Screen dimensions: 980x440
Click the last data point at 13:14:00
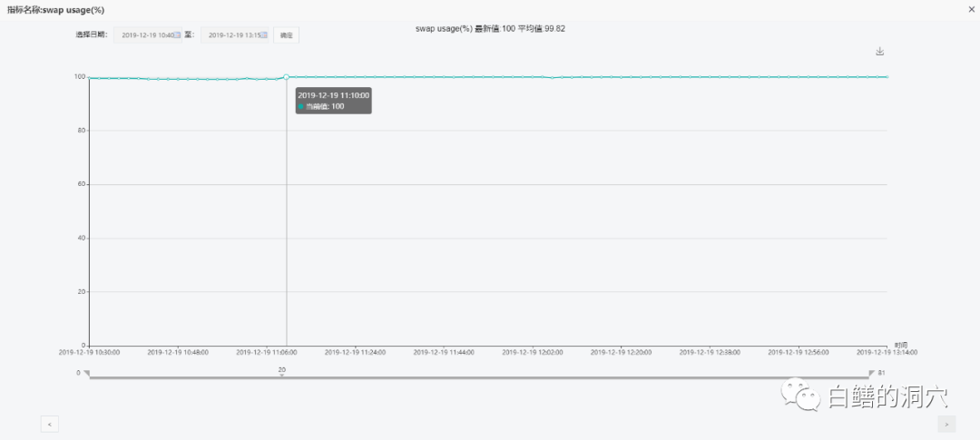pos(887,77)
